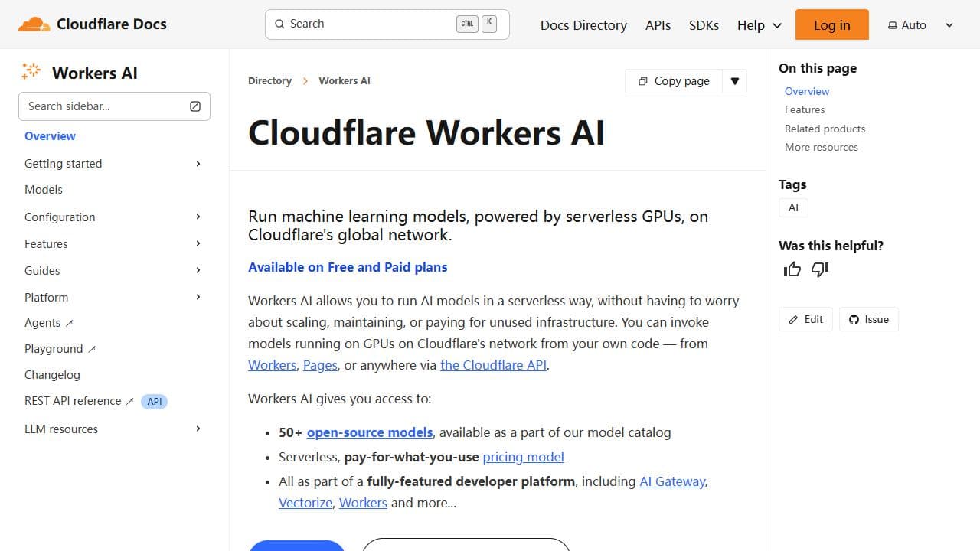Open the Help dropdown menu
Screen dimensions: 980x551
pos(759,24)
